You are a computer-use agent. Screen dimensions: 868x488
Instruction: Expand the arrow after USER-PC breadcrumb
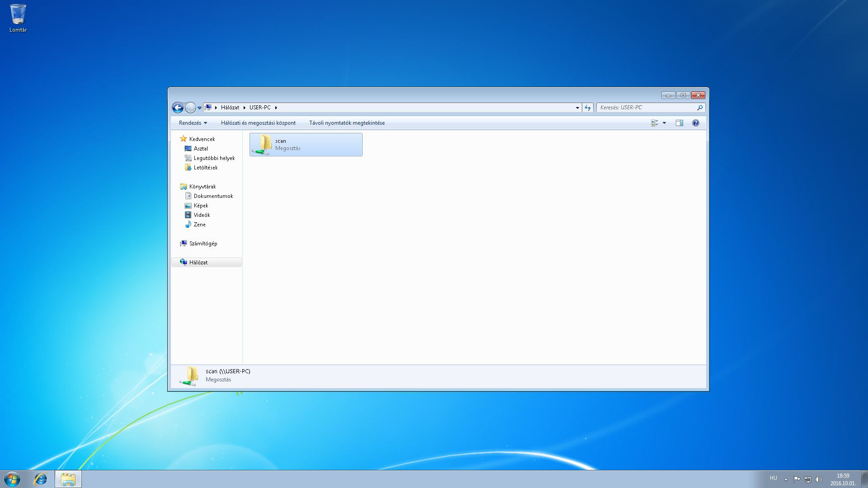point(276,108)
